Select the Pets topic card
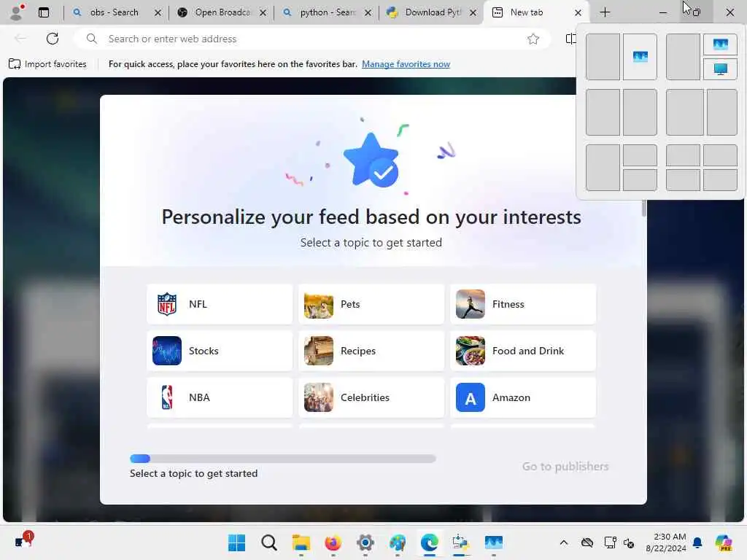 (x=371, y=304)
